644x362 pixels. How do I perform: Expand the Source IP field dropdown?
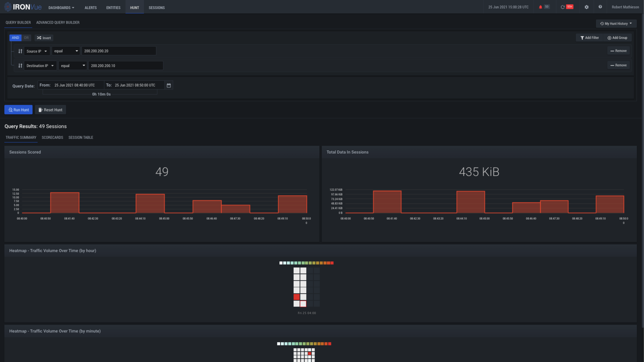(x=37, y=51)
